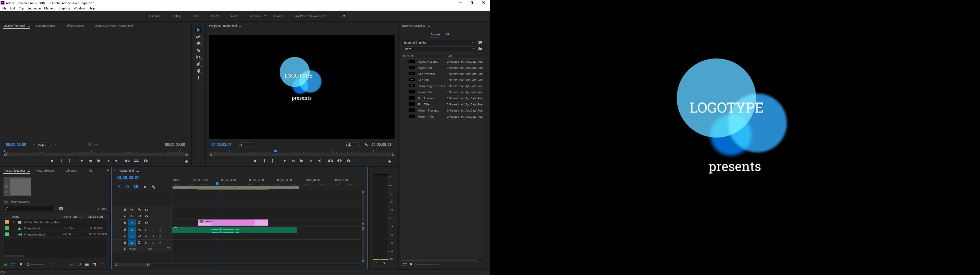Hide track V1 output with eye icon
The height and width of the screenshot is (275, 980).
point(146,223)
